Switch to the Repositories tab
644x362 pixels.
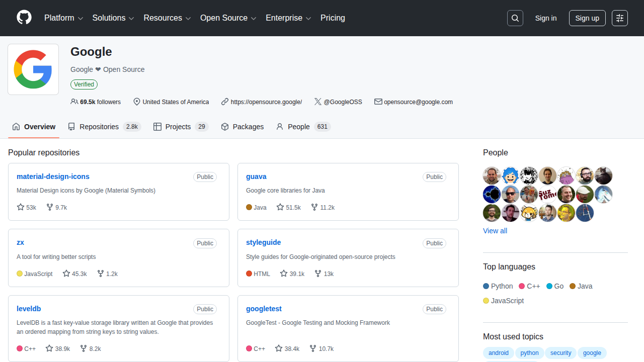(x=99, y=127)
